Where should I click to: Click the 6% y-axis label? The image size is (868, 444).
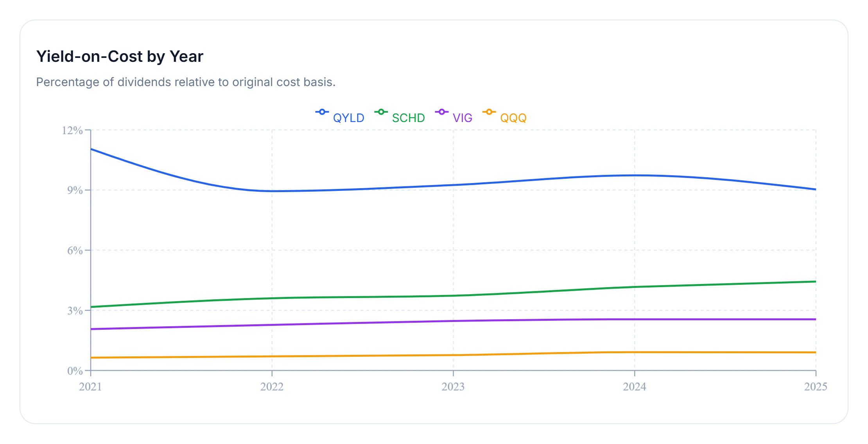pos(75,250)
